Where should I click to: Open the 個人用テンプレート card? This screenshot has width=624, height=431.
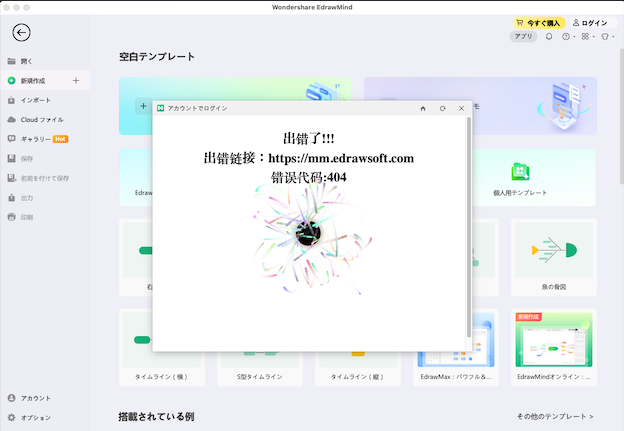tap(534, 177)
